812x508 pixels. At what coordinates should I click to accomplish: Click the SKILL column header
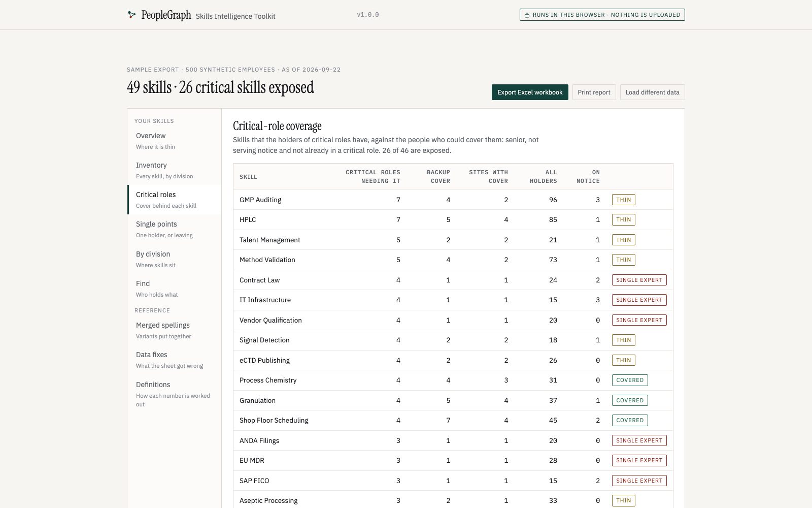[248, 177]
